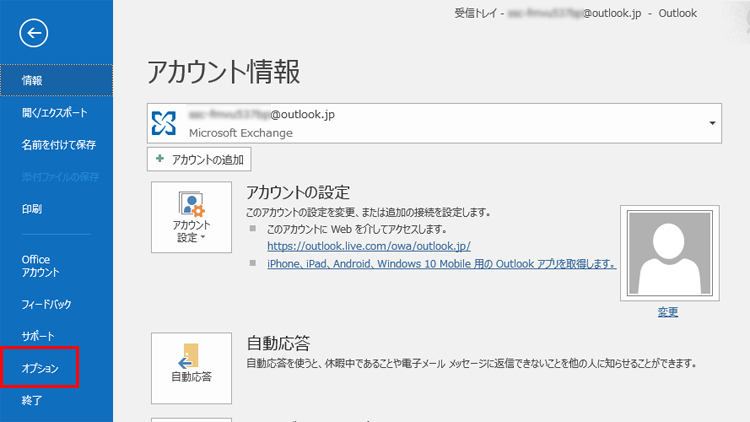Click the automatic replies door-arrow icon
Viewport: 750px width, 422px height.
(190, 355)
